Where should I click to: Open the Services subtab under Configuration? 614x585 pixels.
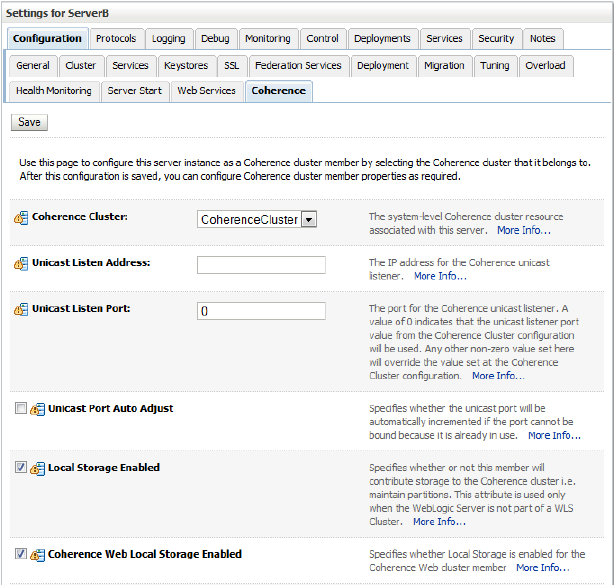[130, 65]
